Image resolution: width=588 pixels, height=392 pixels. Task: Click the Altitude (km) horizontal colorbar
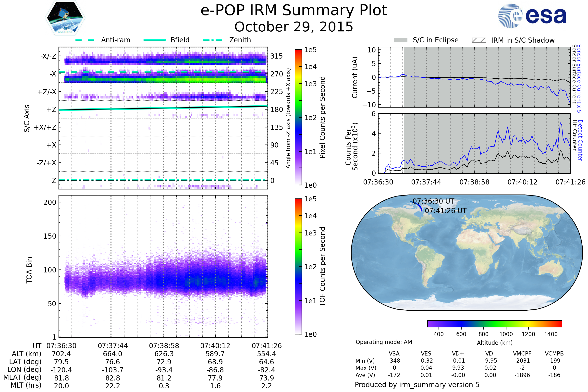[494, 323]
